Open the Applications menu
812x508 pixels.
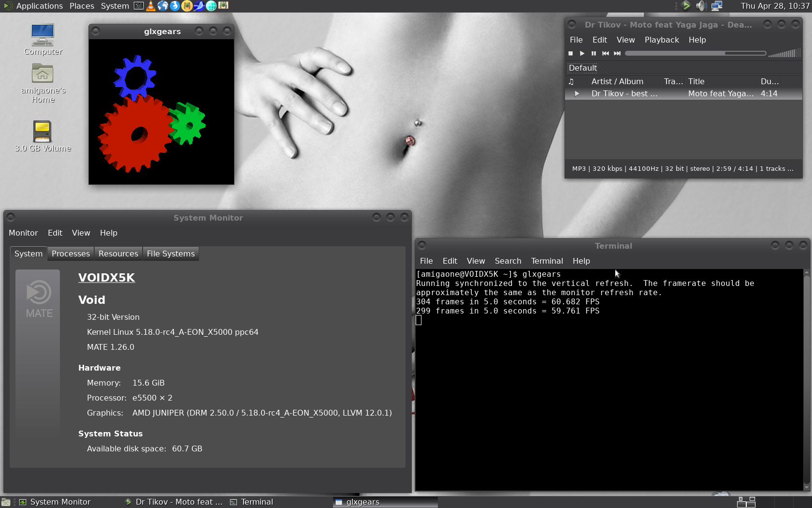[x=39, y=6]
